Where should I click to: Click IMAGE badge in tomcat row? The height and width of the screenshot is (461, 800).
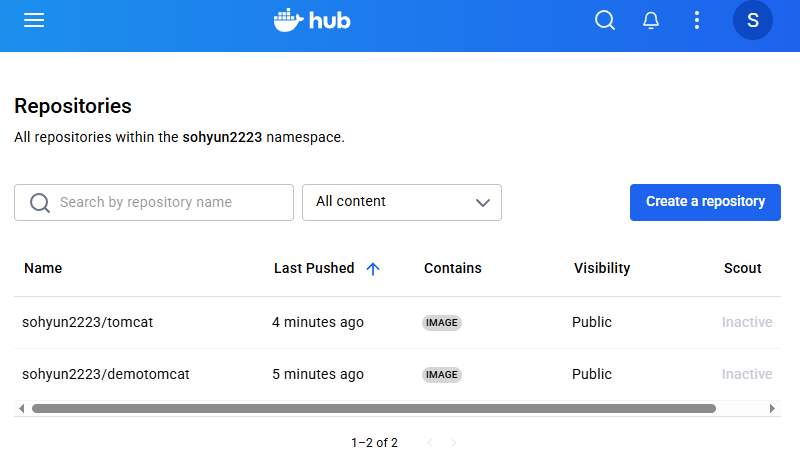tap(442, 323)
